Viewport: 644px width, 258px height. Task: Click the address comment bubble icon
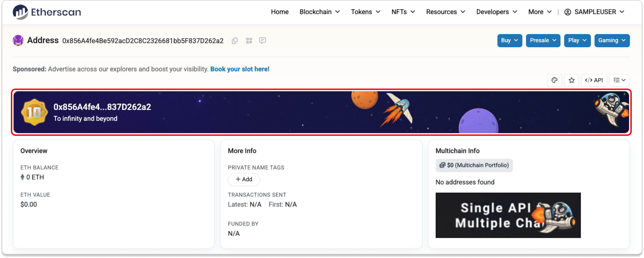tap(262, 40)
